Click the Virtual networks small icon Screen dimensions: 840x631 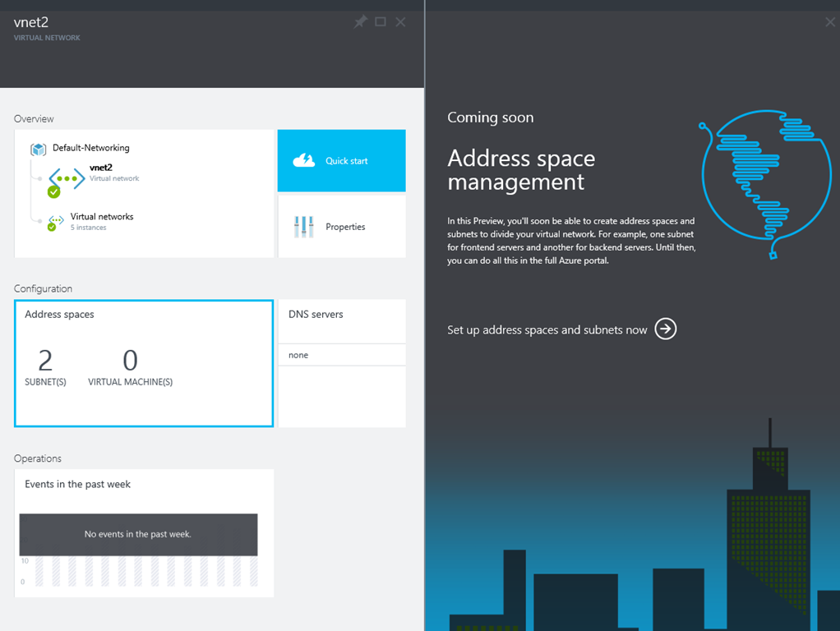click(x=56, y=219)
